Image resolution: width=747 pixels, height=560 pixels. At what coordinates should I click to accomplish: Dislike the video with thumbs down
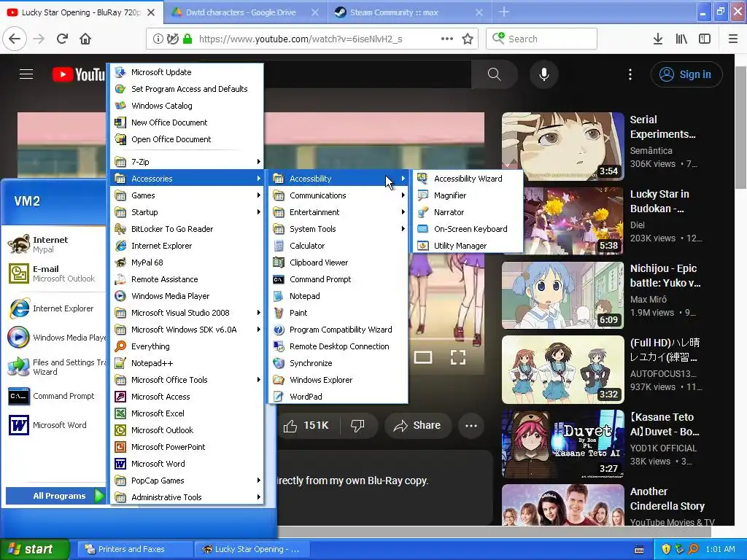click(x=357, y=425)
